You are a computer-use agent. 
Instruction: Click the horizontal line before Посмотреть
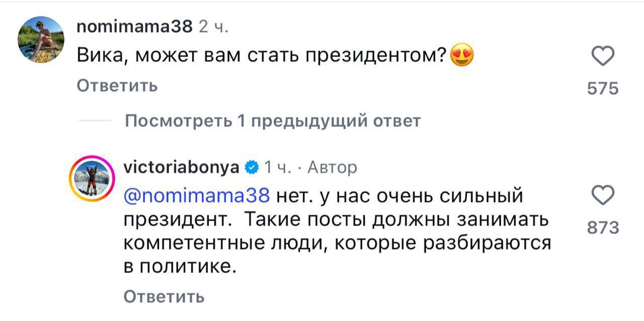tap(95, 122)
